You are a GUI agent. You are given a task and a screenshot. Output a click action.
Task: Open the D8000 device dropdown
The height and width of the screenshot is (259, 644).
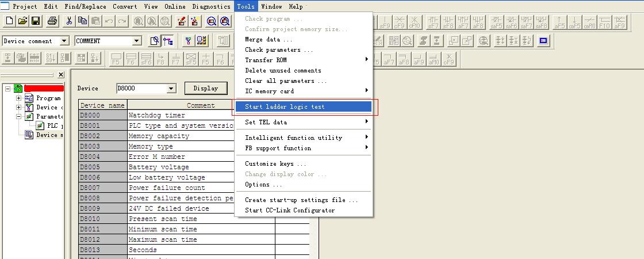tap(171, 89)
